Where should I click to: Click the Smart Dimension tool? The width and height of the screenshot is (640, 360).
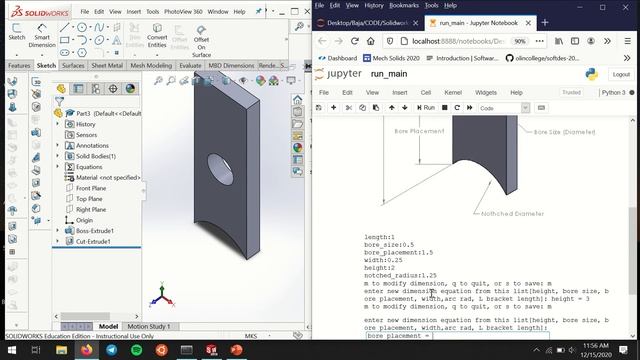[x=42, y=36]
